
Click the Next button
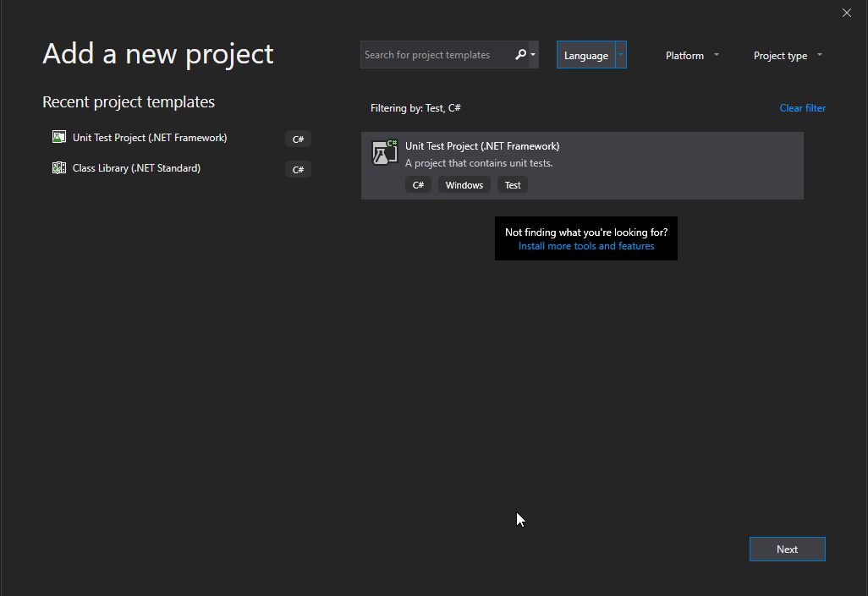coord(787,549)
